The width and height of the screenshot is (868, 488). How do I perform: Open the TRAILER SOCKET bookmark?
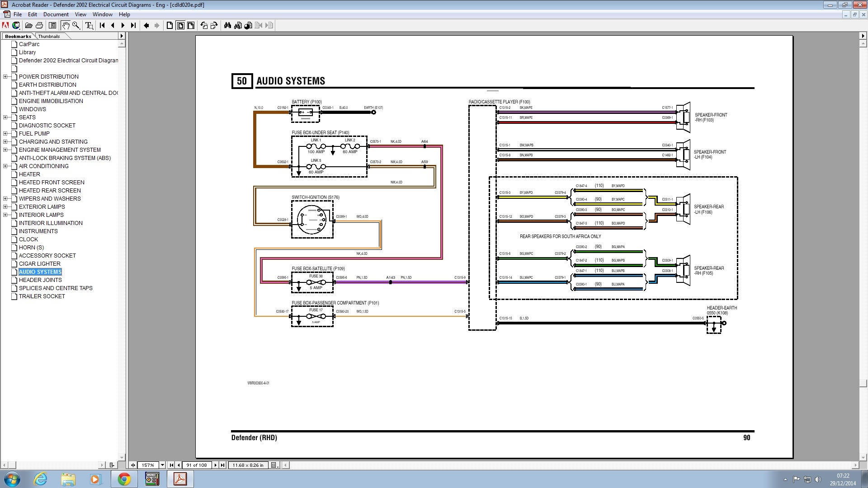pyautogui.click(x=42, y=296)
